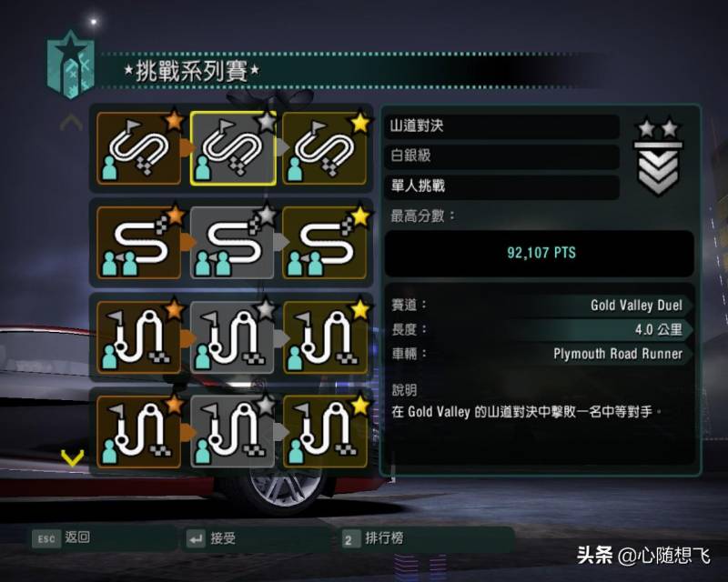Image resolution: width=728 pixels, height=582 pixels.
Task: Select the highlighted silver canyon duel tile
Action: [233, 148]
